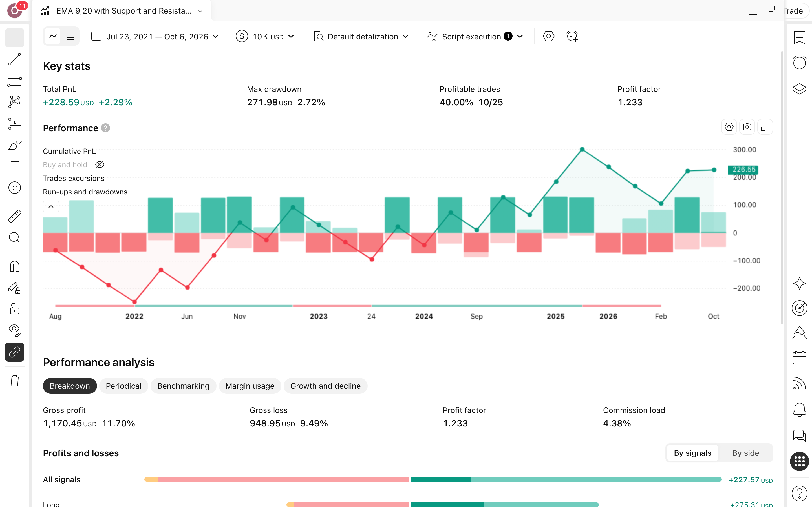
Task: Toggle the magnet snap mode
Action: tap(15, 266)
